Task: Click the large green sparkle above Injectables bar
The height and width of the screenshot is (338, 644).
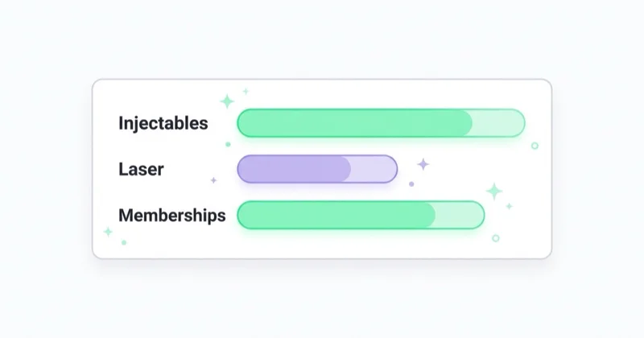Action: pyautogui.click(x=227, y=101)
